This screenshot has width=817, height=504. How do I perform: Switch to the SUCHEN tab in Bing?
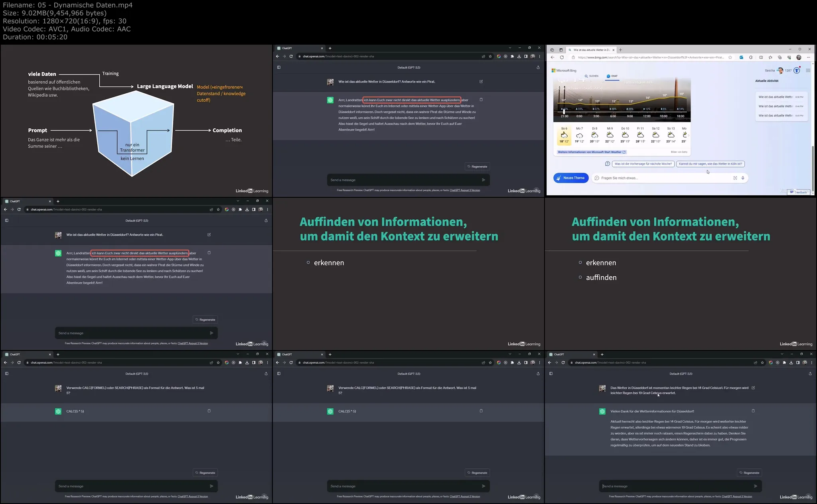592,76
